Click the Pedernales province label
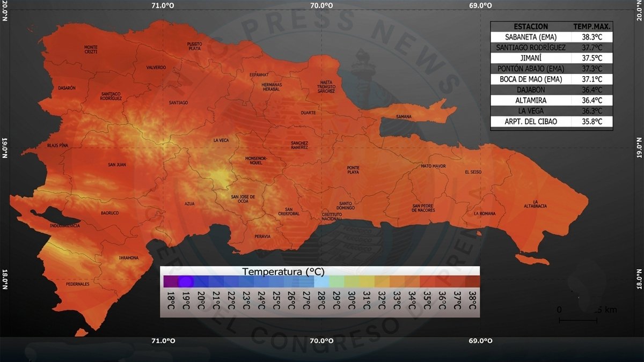This screenshot has width=644, height=362. [x=78, y=284]
